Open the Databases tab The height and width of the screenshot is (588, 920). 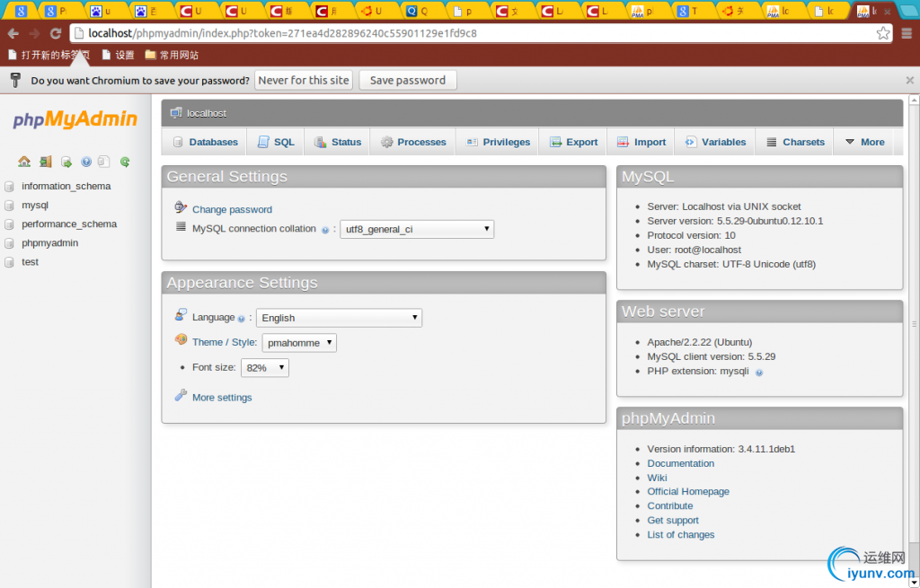click(x=205, y=142)
